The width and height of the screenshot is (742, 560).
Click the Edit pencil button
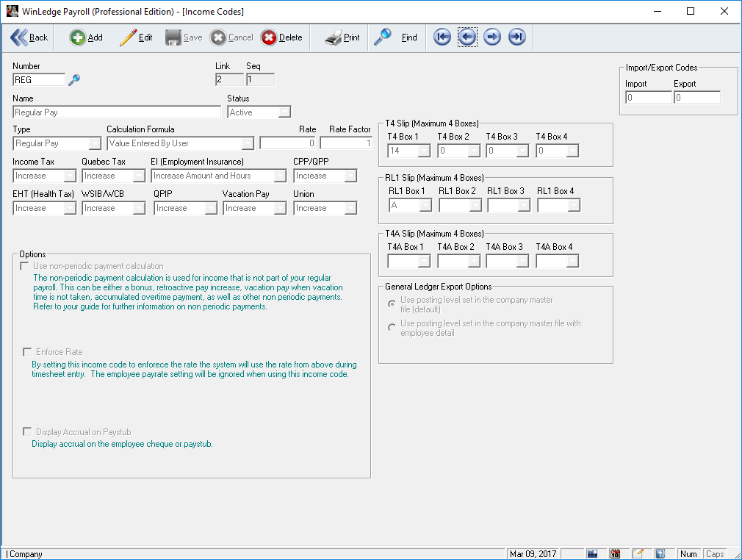click(136, 37)
